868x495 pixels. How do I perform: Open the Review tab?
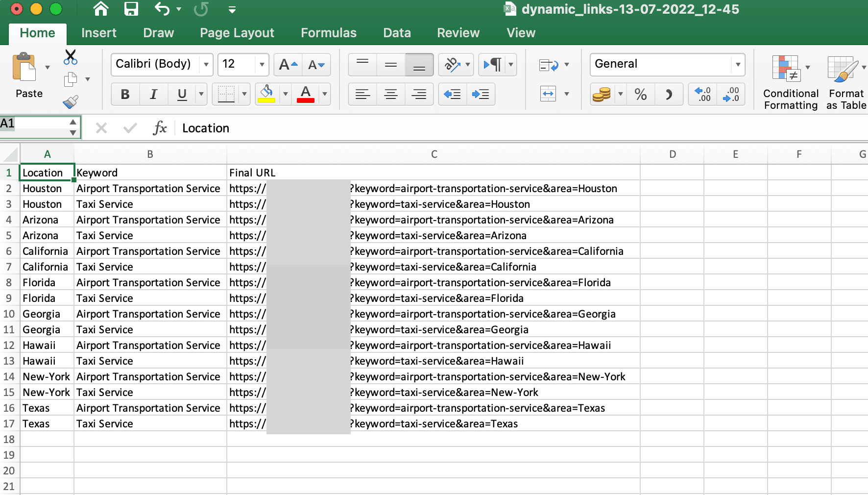[x=458, y=33]
